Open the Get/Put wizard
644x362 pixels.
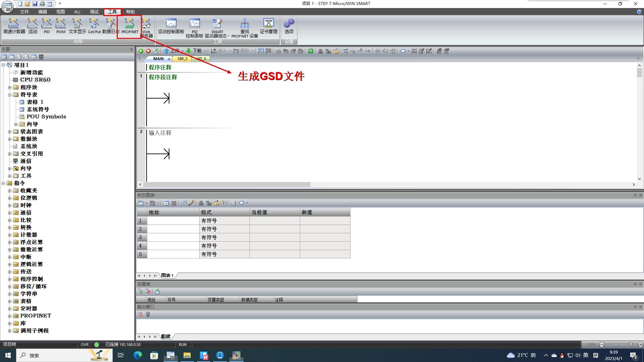tap(94, 26)
